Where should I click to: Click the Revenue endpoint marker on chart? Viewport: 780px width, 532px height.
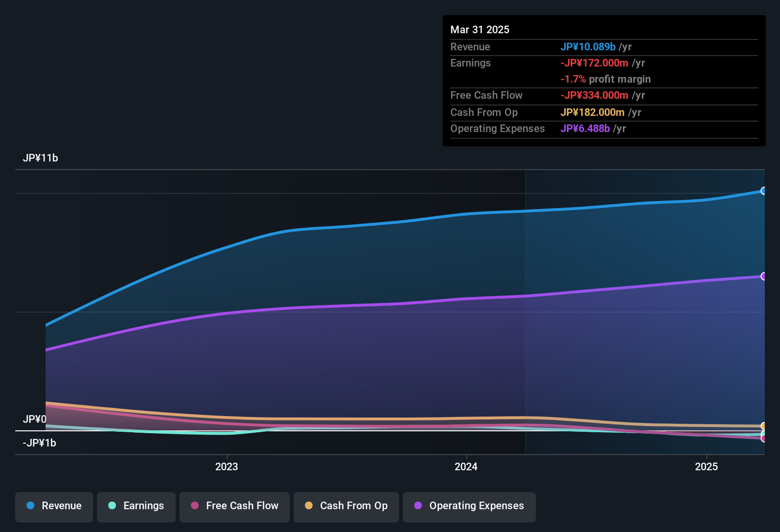click(763, 191)
